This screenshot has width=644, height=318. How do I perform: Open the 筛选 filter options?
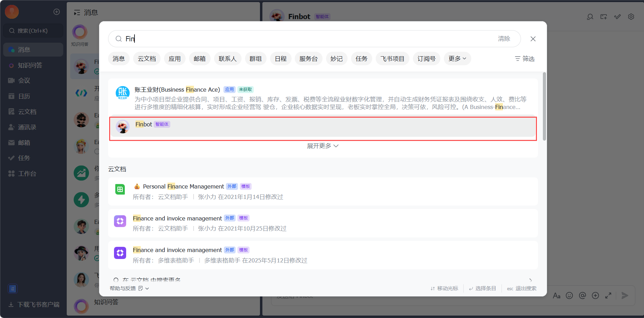525,59
